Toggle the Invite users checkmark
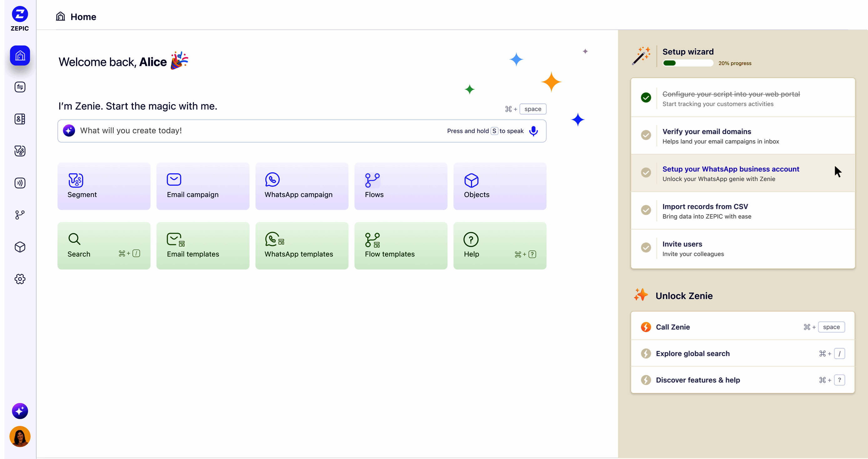This screenshot has width=868, height=459. coord(646,248)
